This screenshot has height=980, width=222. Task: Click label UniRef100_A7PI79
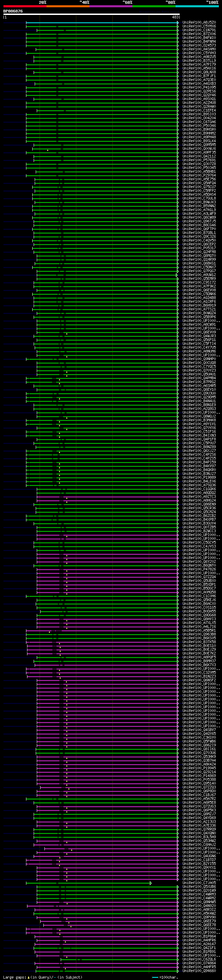coord(199,65)
